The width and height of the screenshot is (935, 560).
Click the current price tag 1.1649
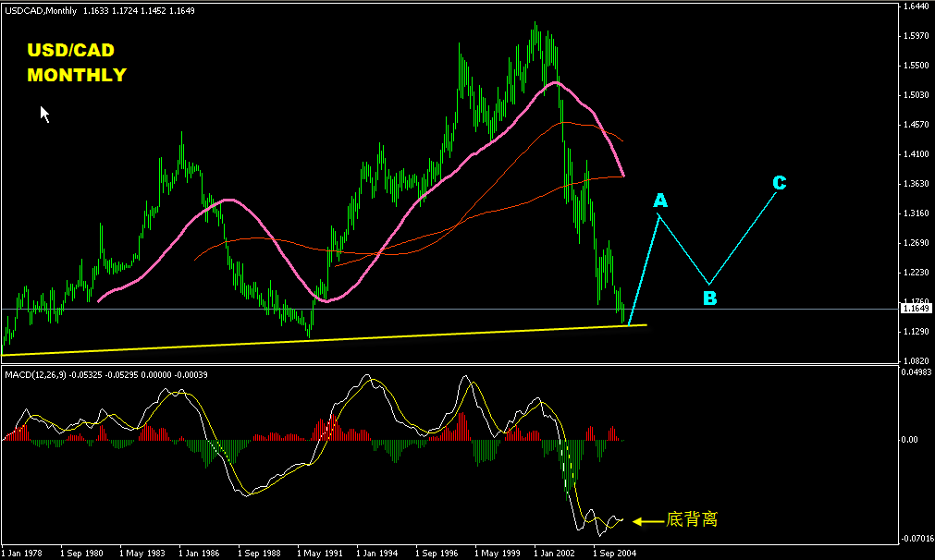(x=916, y=309)
